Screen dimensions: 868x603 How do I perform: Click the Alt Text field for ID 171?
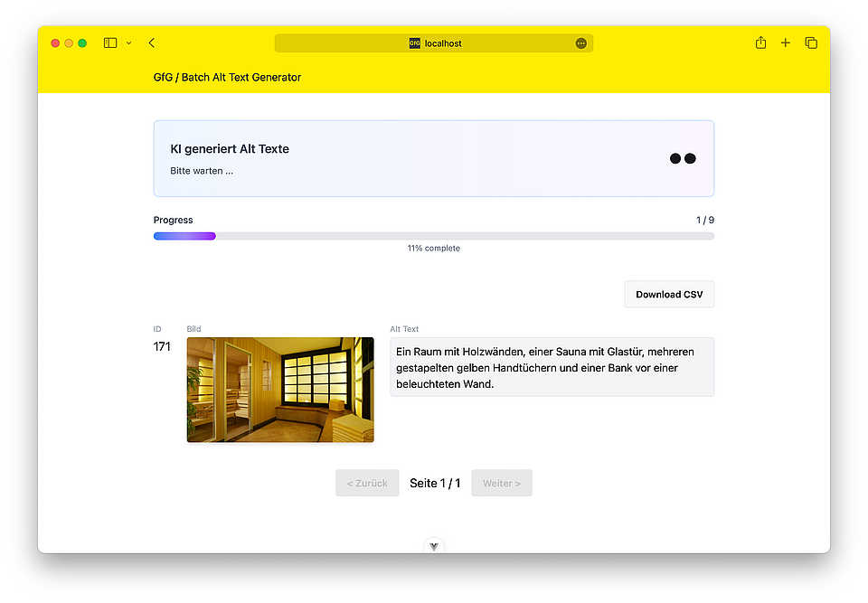(552, 367)
